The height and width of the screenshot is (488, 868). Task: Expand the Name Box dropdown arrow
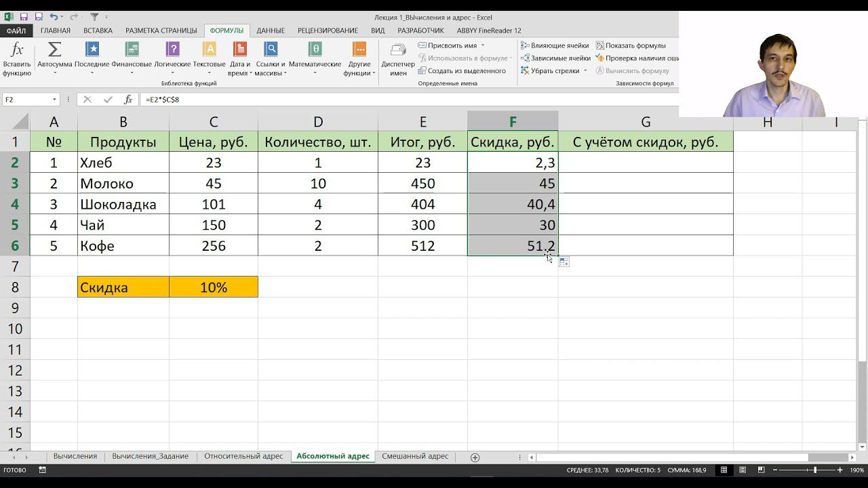tap(54, 100)
